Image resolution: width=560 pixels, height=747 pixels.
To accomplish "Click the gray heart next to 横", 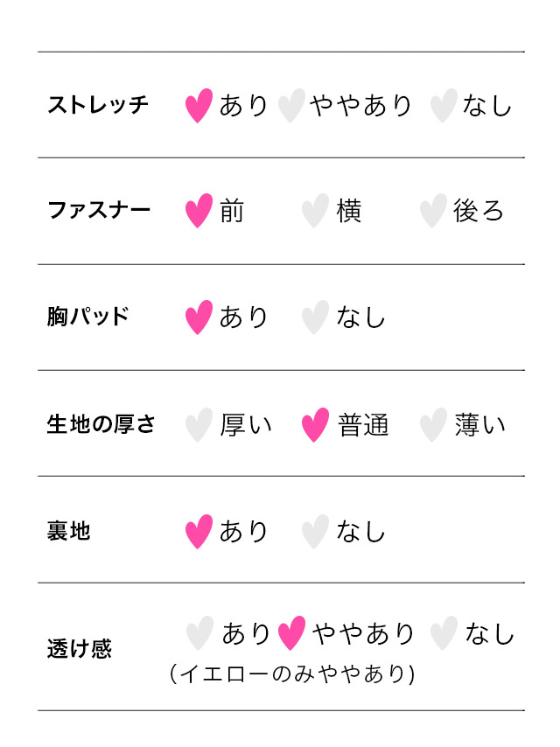I will click(x=315, y=211).
